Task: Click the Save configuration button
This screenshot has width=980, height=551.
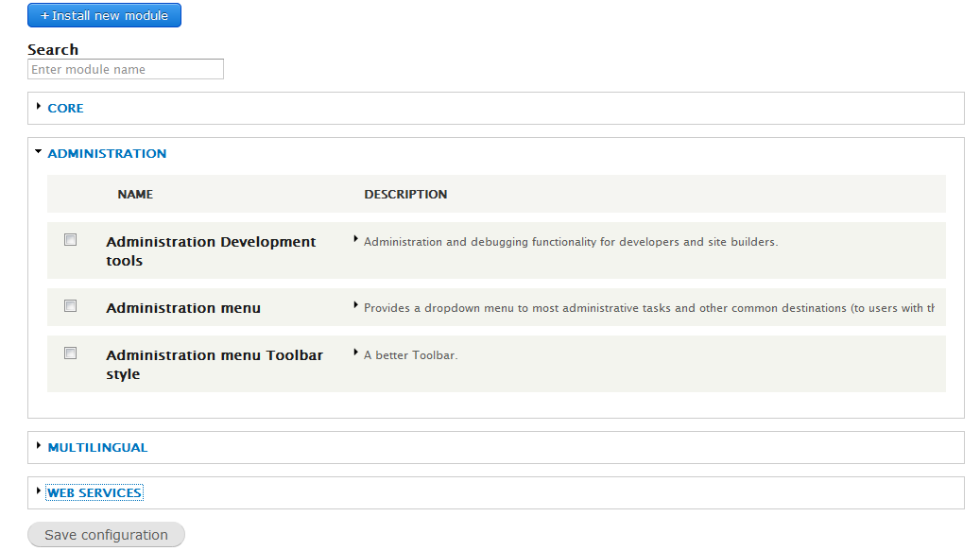Action: coord(106,535)
